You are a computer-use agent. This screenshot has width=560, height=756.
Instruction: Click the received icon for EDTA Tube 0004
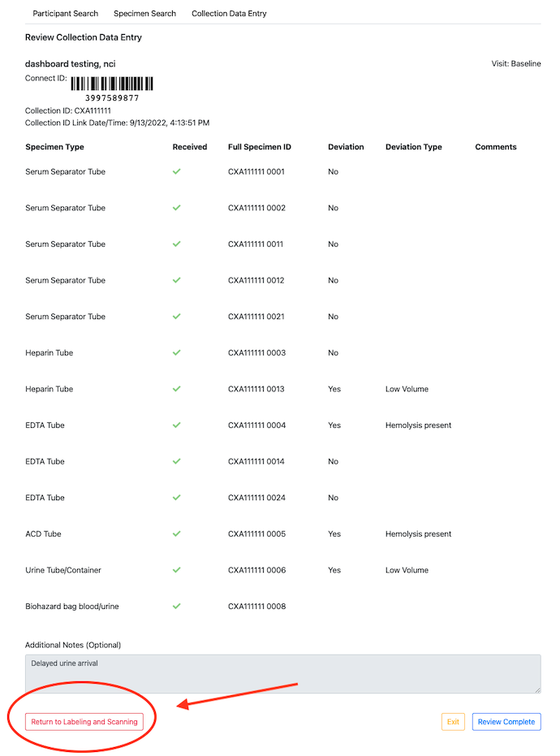176,426
